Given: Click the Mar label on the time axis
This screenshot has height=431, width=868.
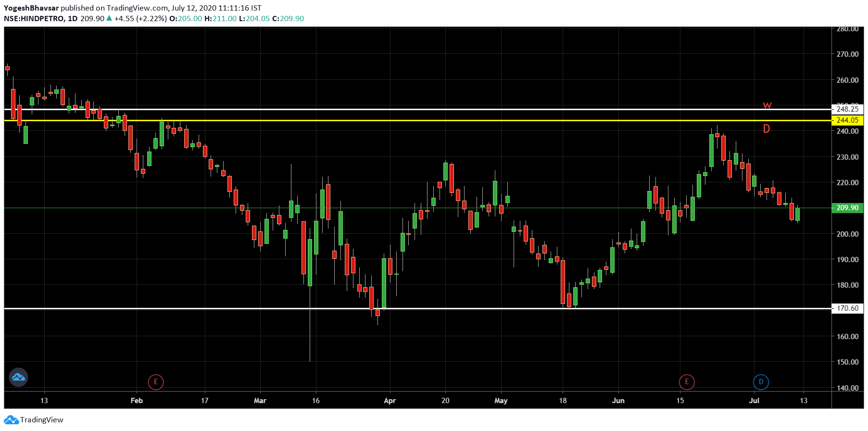Looking at the screenshot, I should click(260, 400).
